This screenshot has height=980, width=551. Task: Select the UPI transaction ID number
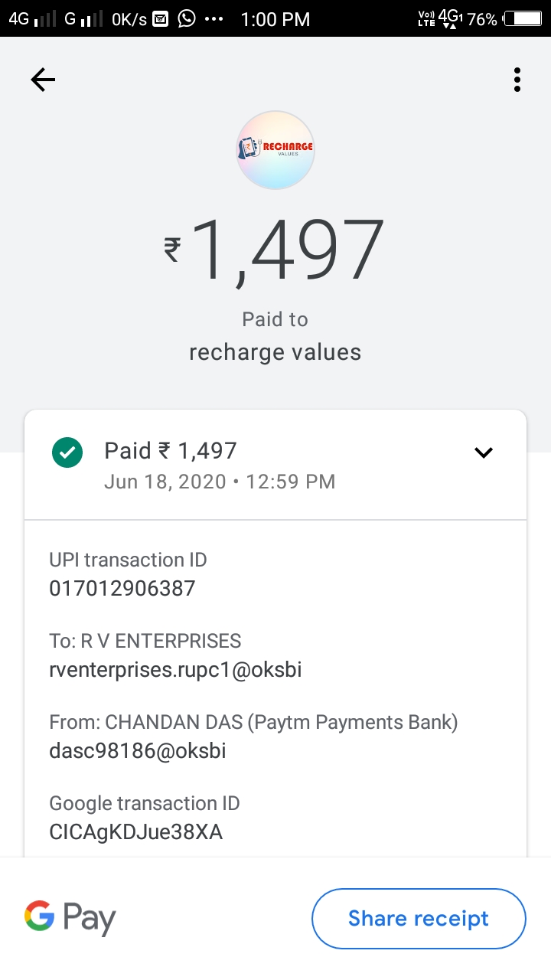[122, 588]
